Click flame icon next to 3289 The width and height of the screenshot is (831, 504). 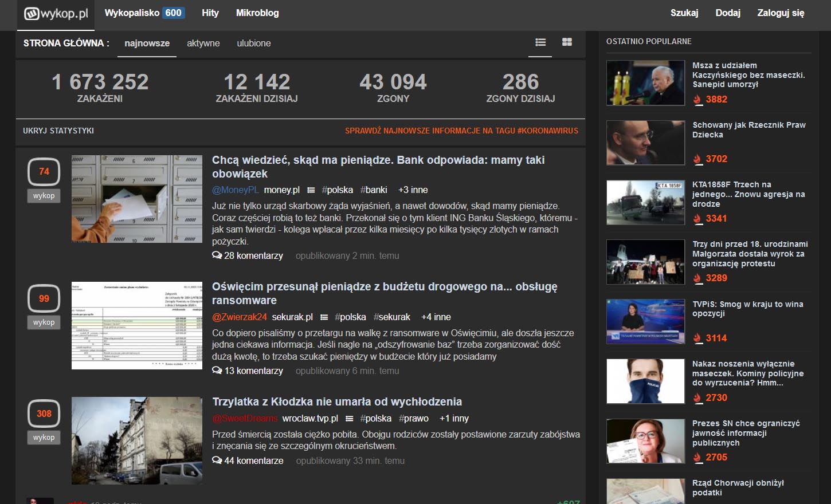[697, 278]
